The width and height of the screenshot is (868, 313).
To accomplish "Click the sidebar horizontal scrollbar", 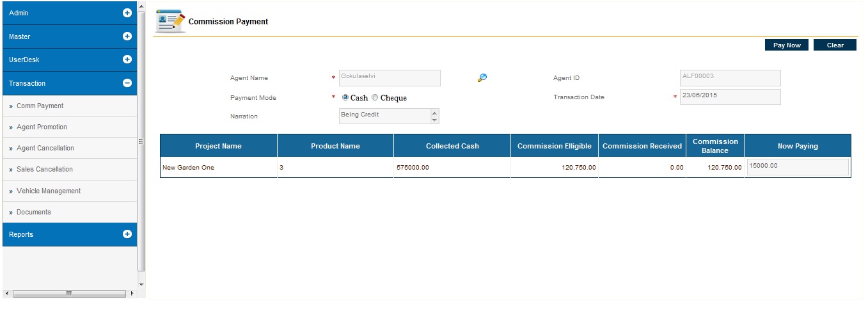I will [x=68, y=293].
